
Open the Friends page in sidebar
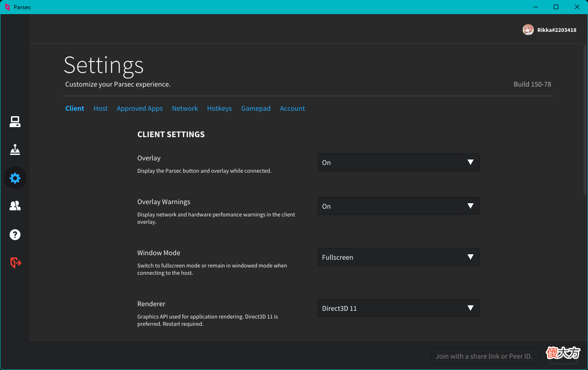coord(15,206)
